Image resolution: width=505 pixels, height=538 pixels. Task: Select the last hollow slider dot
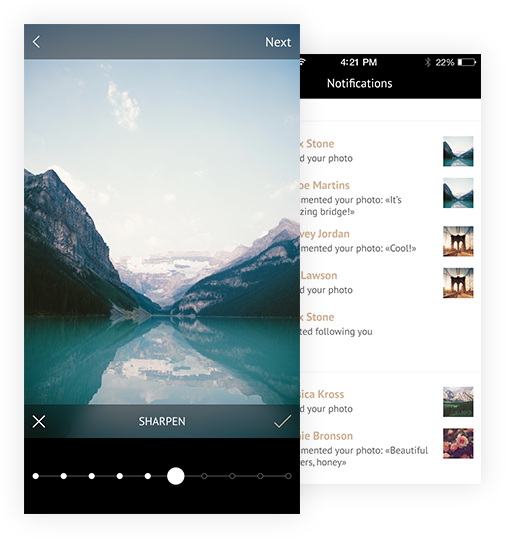coord(288,476)
